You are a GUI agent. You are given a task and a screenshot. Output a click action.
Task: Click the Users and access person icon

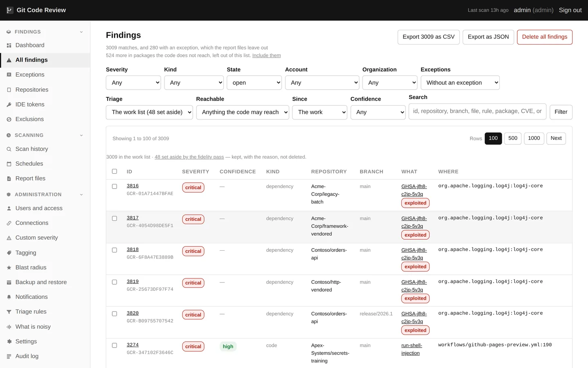9,209
